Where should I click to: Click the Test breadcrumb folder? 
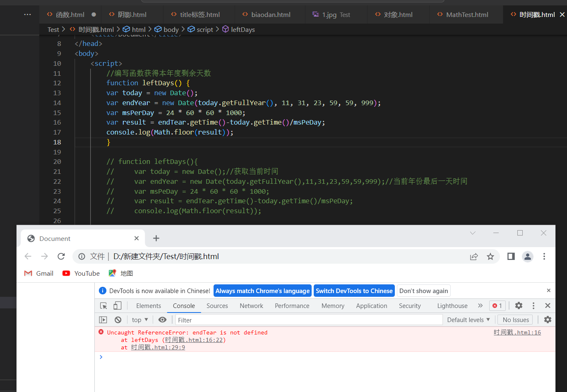(53, 29)
